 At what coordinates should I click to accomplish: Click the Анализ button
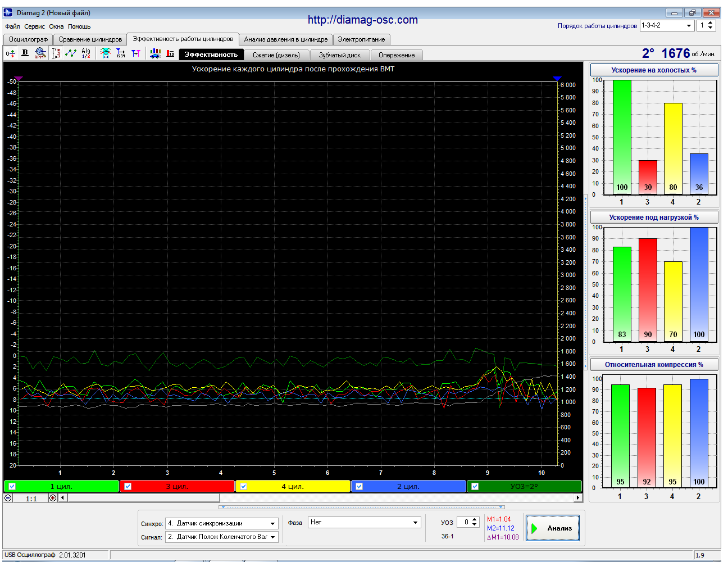553,528
